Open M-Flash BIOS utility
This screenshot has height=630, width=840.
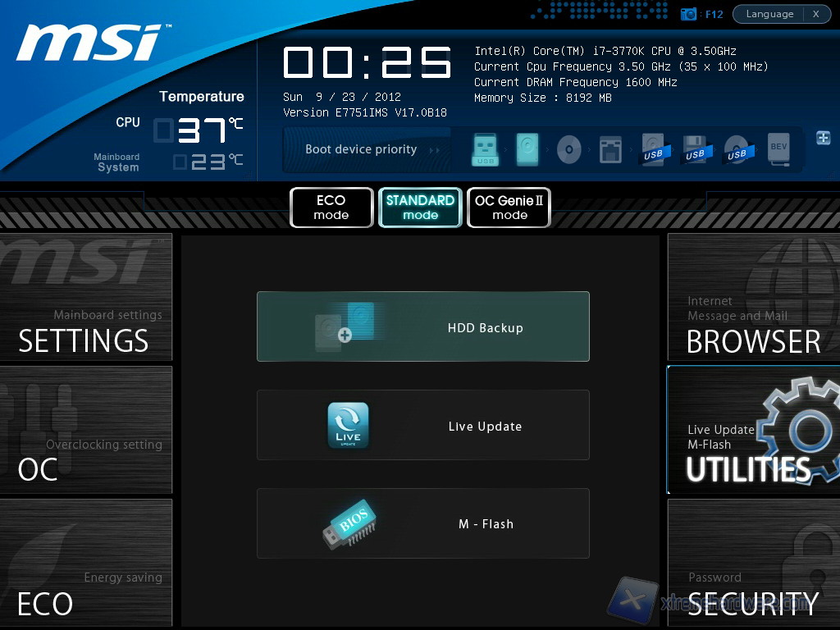[422, 523]
